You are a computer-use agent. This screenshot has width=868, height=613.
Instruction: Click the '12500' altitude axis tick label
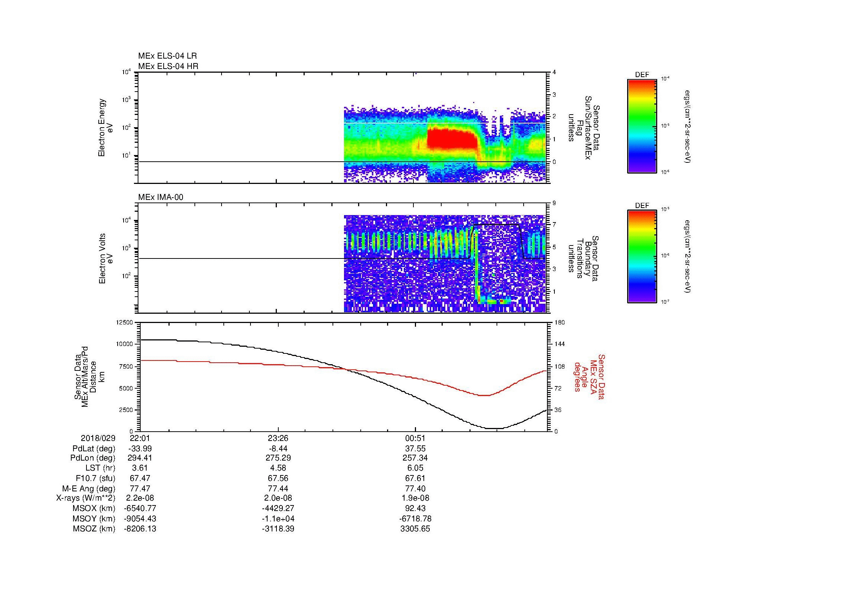coord(124,323)
